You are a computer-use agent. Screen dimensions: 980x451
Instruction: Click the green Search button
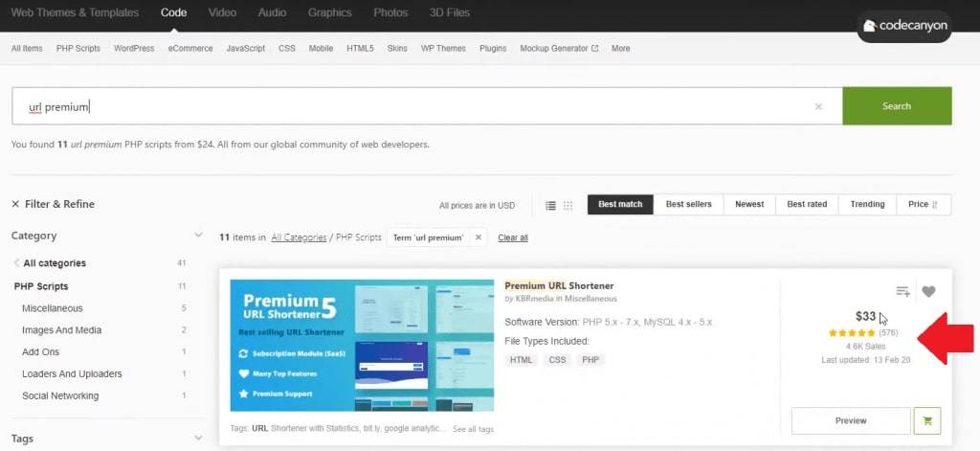point(897,106)
